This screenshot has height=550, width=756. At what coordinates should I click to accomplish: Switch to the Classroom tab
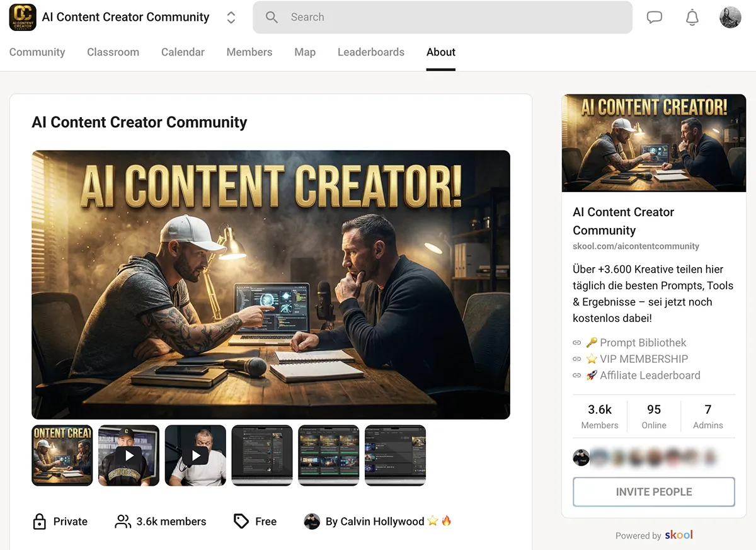tap(113, 52)
